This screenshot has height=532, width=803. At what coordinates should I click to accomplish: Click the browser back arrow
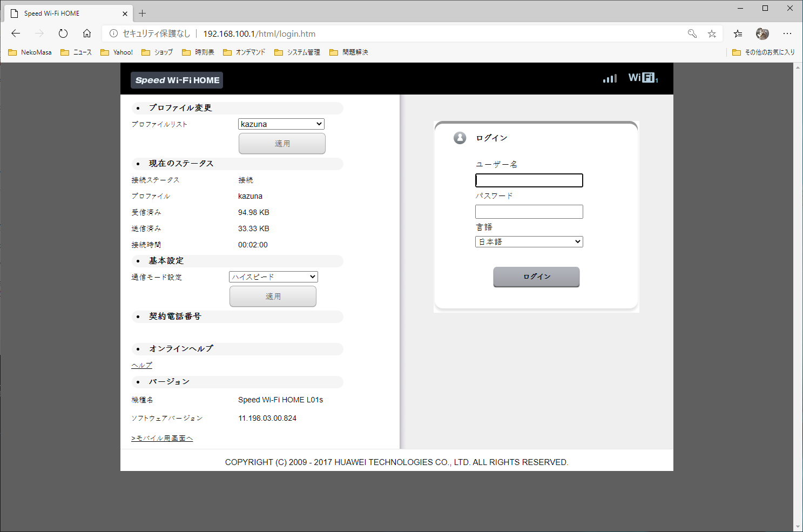pos(16,33)
